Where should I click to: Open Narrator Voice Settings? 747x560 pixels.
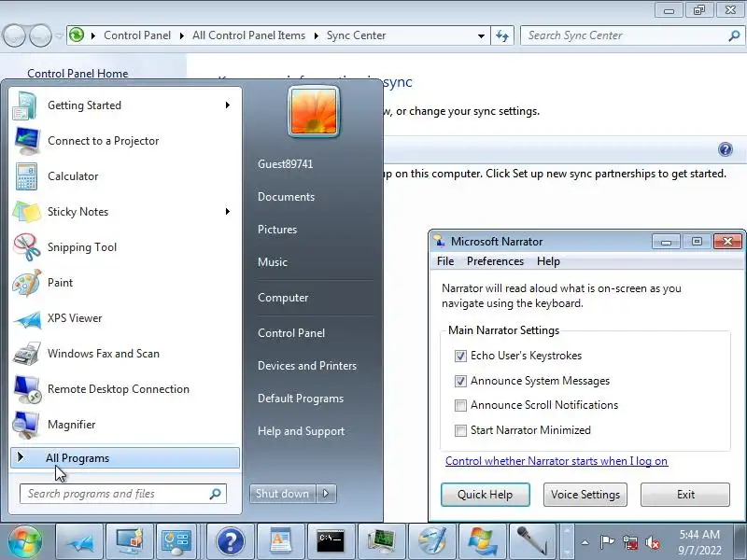coord(585,495)
